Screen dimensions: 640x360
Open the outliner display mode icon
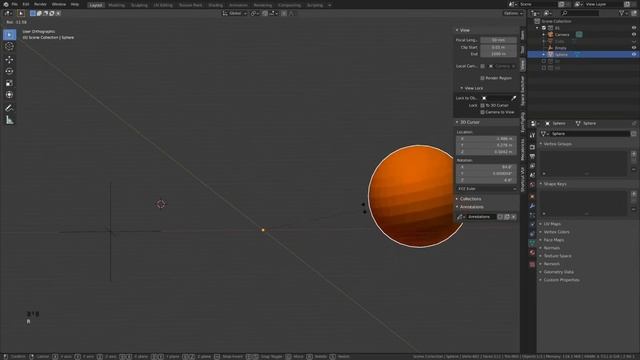pyautogui.click(x=547, y=13)
